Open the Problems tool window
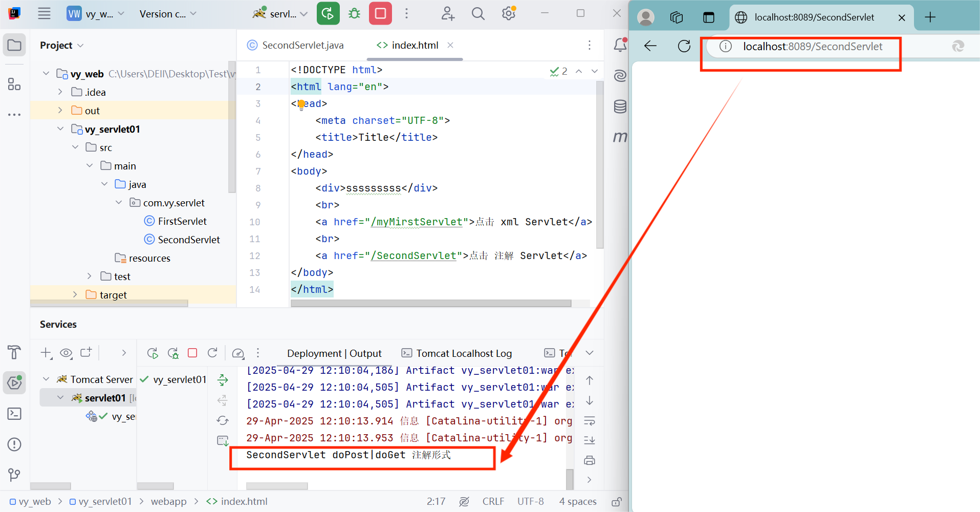This screenshot has width=980, height=512. point(14,444)
